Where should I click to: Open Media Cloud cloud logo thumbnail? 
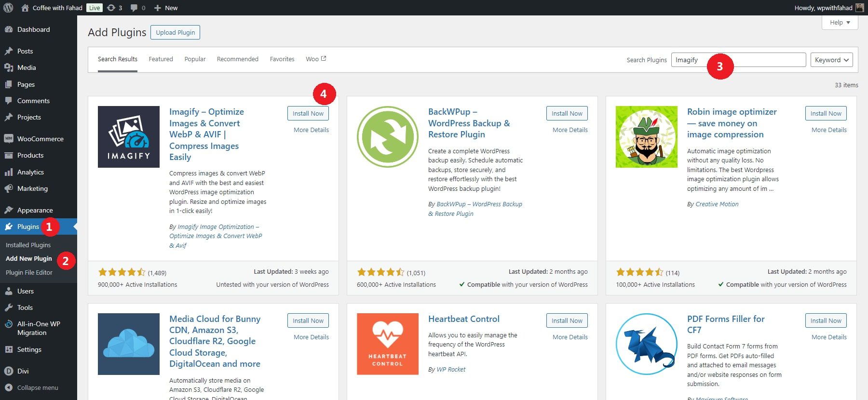tap(129, 344)
